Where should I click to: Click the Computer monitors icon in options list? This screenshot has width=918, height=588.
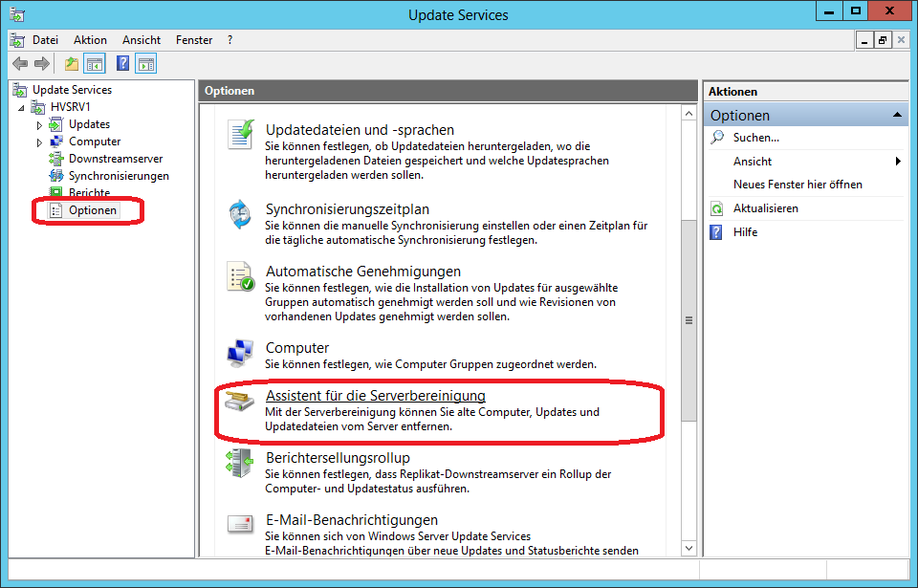pyautogui.click(x=240, y=353)
